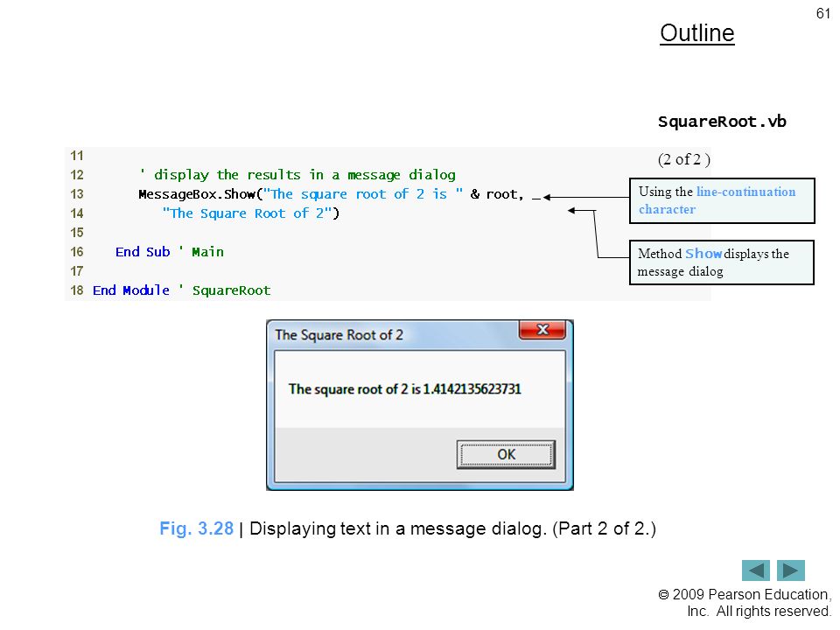Viewport: 840px width, 630px height.
Task: Click line number 15 in the code listing
Action: click(x=77, y=233)
